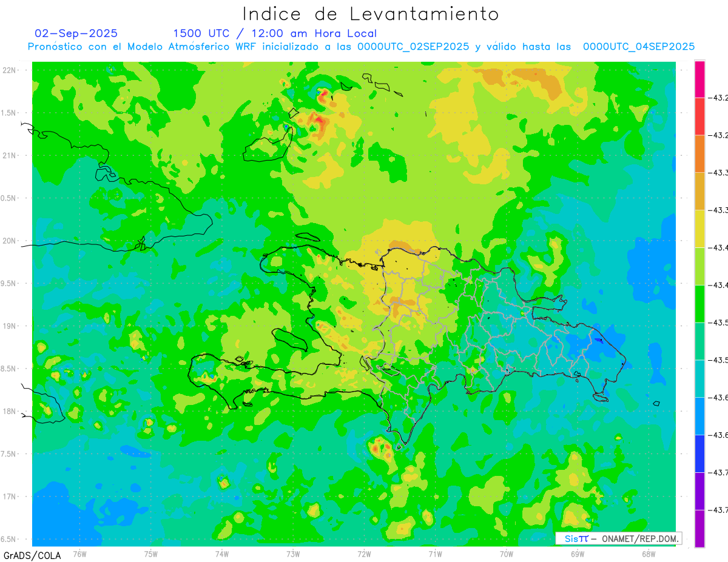Image resolution: width=728 pixels, height=562 pixels.
Task: Click the "20N" latitude label
Action: [x=10, y=241]
